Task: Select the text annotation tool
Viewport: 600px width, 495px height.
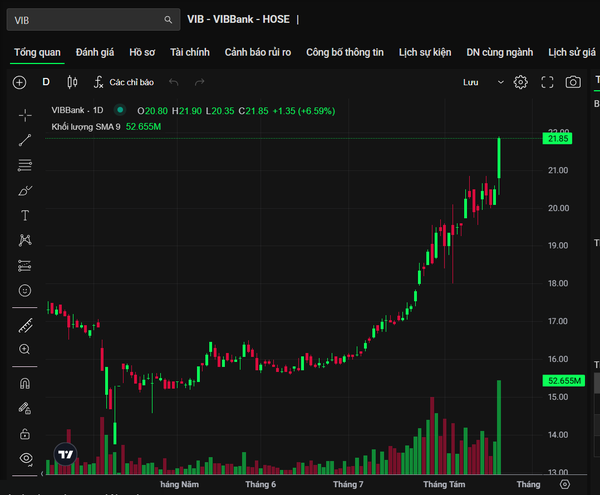Action: (x=25, y=215)
